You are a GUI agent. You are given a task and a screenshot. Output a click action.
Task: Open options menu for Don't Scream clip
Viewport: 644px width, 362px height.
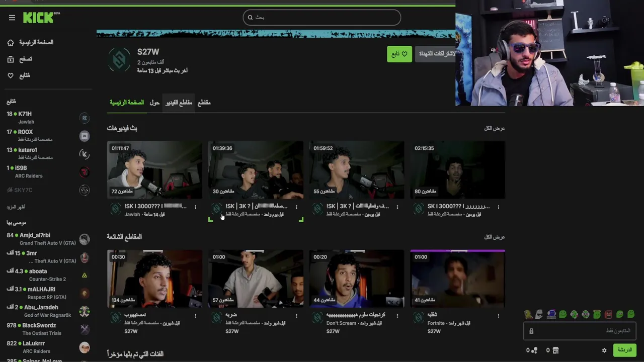pyautogui.click(x=397, y=316)
